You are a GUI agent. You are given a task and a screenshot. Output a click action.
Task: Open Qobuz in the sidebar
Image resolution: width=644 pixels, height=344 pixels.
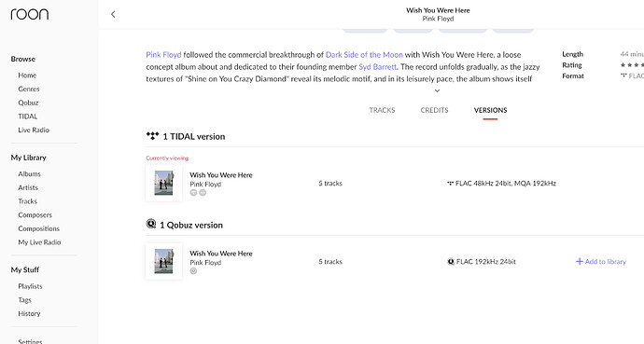pyautogui.click(x=28, y=103)
